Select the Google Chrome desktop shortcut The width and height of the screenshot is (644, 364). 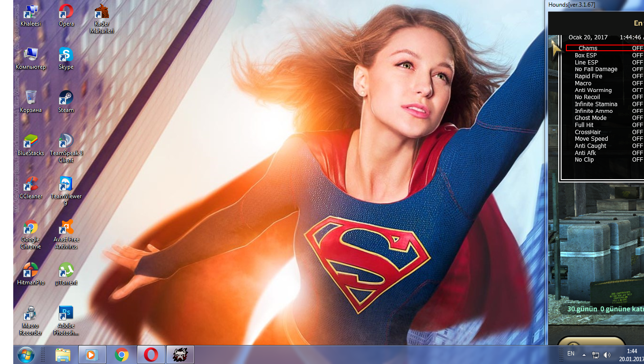[31, 234]
